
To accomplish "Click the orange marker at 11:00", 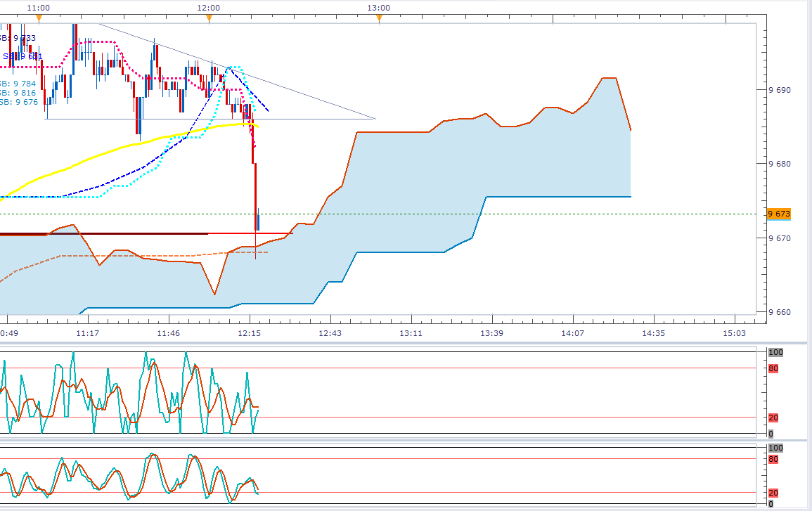I will (x=39, y=19).
